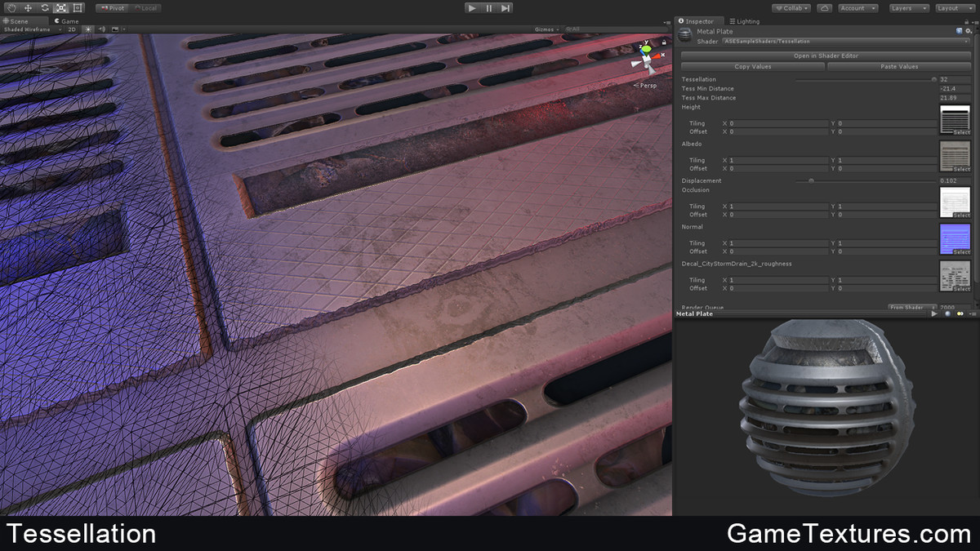Toggle scene audio speaker icon

click(101, 29)
